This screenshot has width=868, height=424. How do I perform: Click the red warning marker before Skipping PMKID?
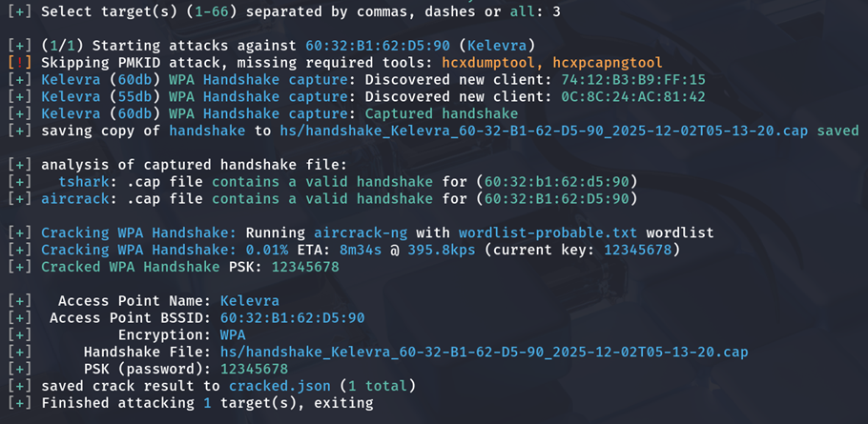coord(18,62)
